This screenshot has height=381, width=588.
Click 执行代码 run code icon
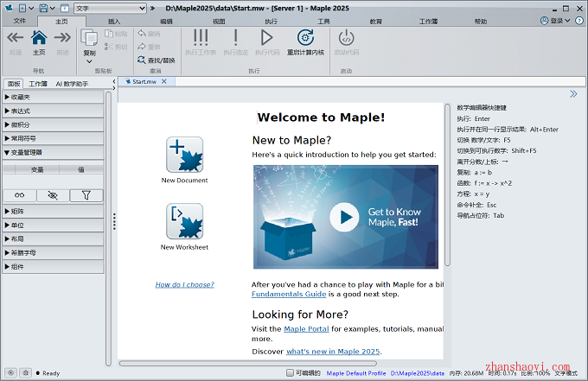click(267, 38)
